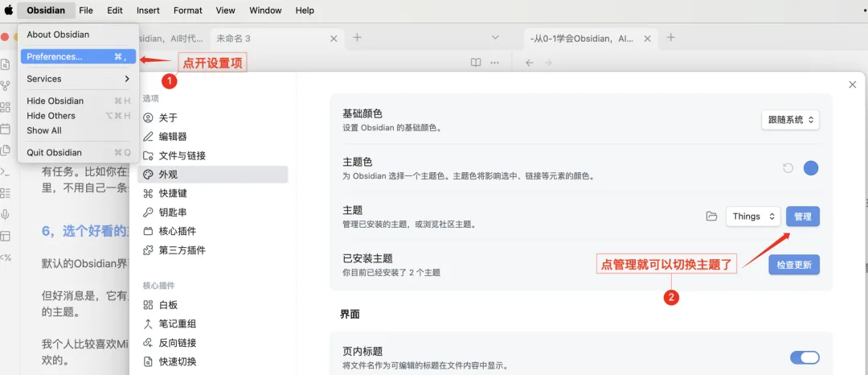
Task: Open 反向链接 plugin settings
Action: point(212,343)
